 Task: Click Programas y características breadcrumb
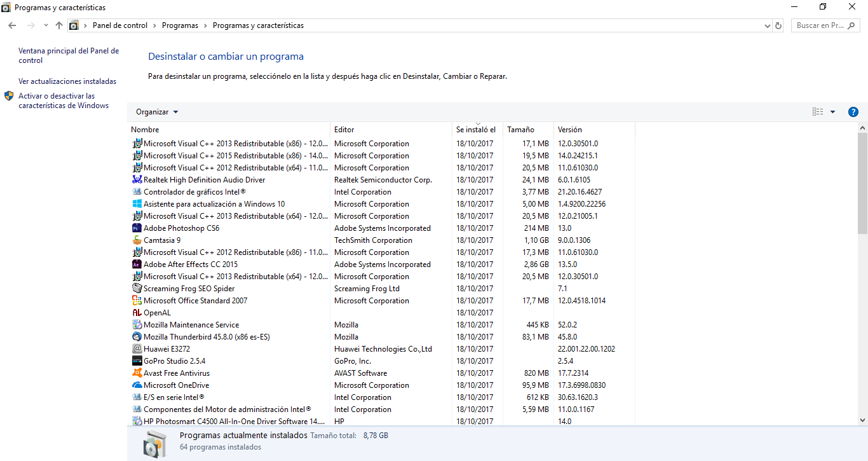click(x=258, y=25)
